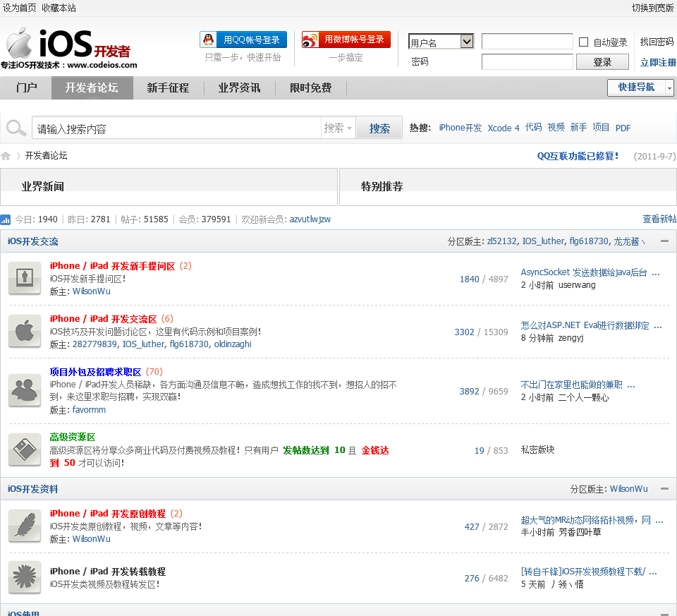Click the iOS开发交流 section title
The height and width of the screenshot is (616, 677).
(x=33, y=241)
